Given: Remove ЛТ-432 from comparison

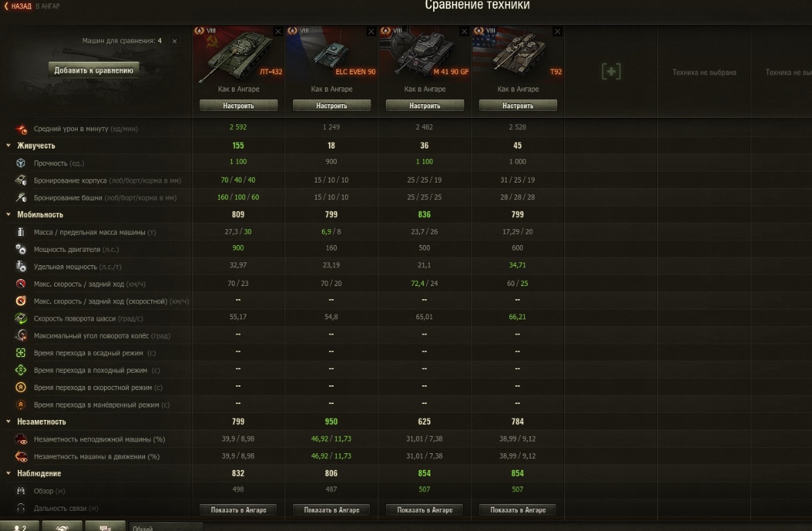Looking at the screenshot, I should [x=278, y=32].
